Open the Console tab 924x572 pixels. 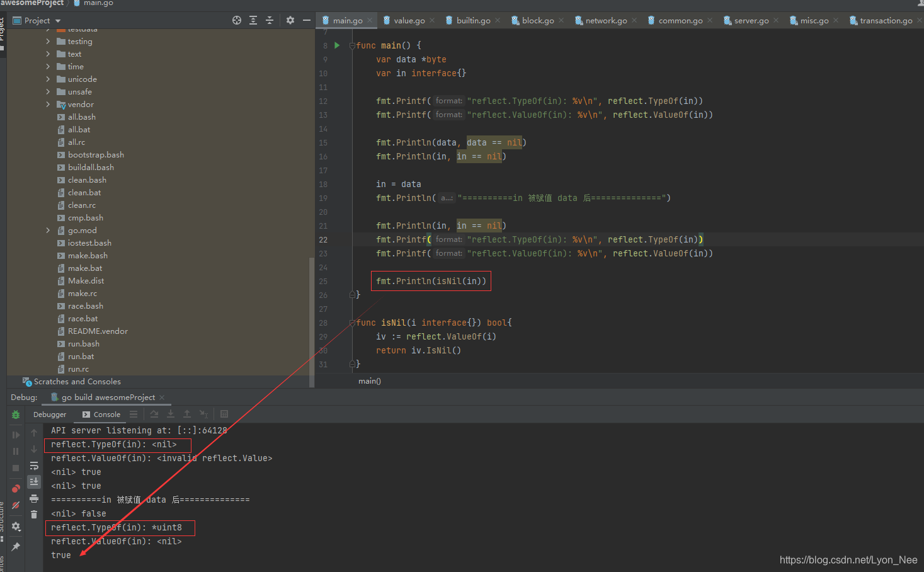[101, 415]
